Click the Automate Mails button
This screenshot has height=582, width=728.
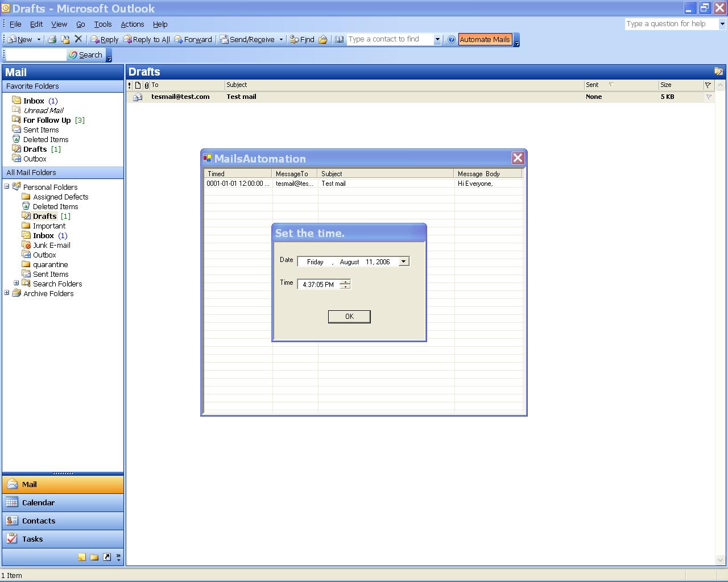(485, 39)
